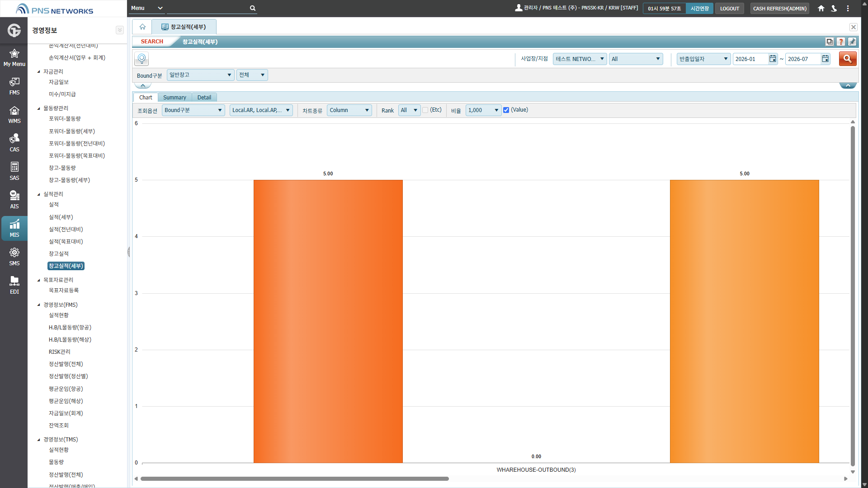
Task: Open My Menu in the sidebar
Action: (x=14, y=58)
